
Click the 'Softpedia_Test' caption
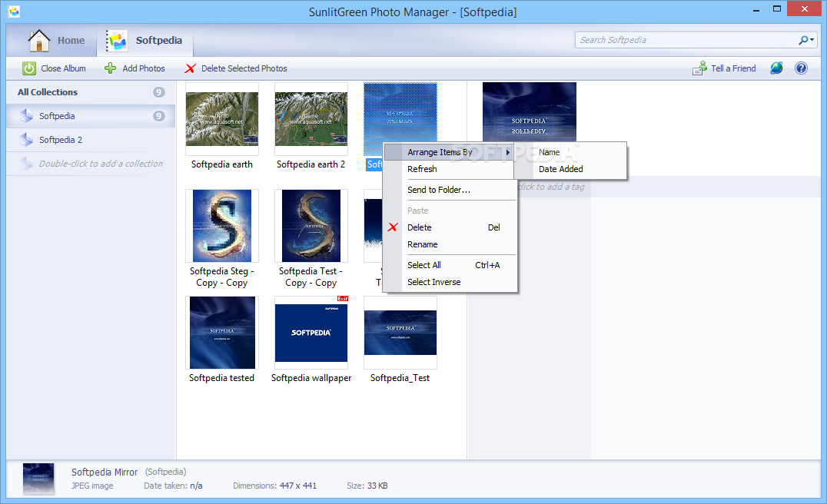[400, 378]
